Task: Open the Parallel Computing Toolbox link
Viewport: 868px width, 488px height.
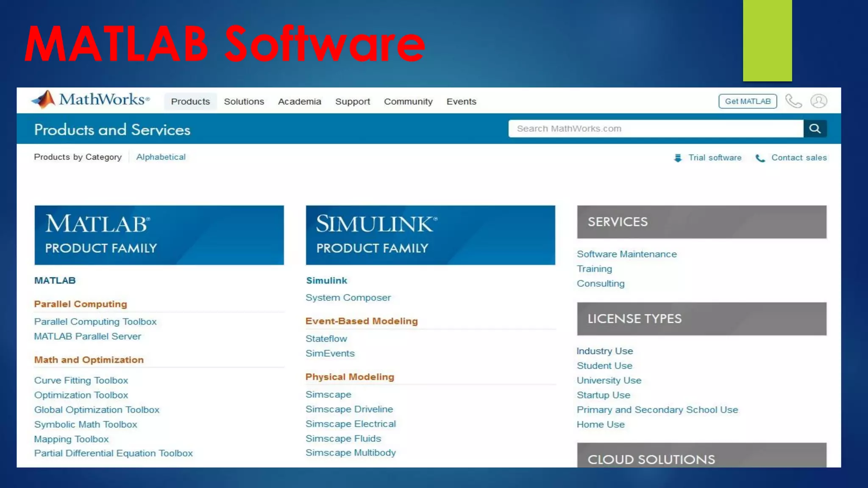Action: (x=95, y=322)
